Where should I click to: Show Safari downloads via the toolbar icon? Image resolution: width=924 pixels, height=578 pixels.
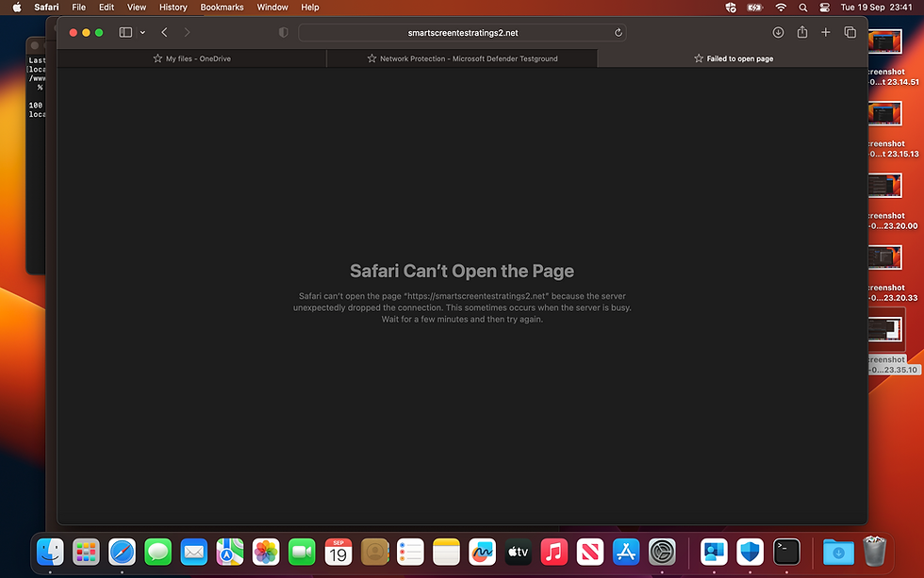coord(778,32)
